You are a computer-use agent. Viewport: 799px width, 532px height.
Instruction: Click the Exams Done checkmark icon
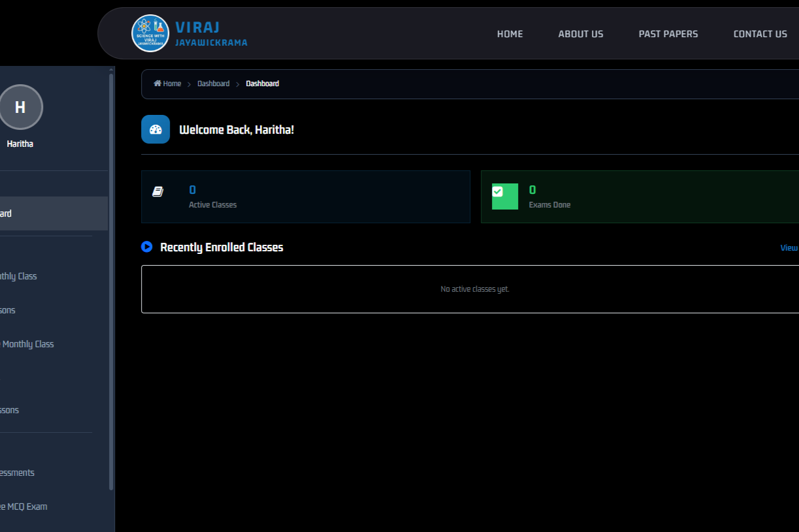(497, 191)
